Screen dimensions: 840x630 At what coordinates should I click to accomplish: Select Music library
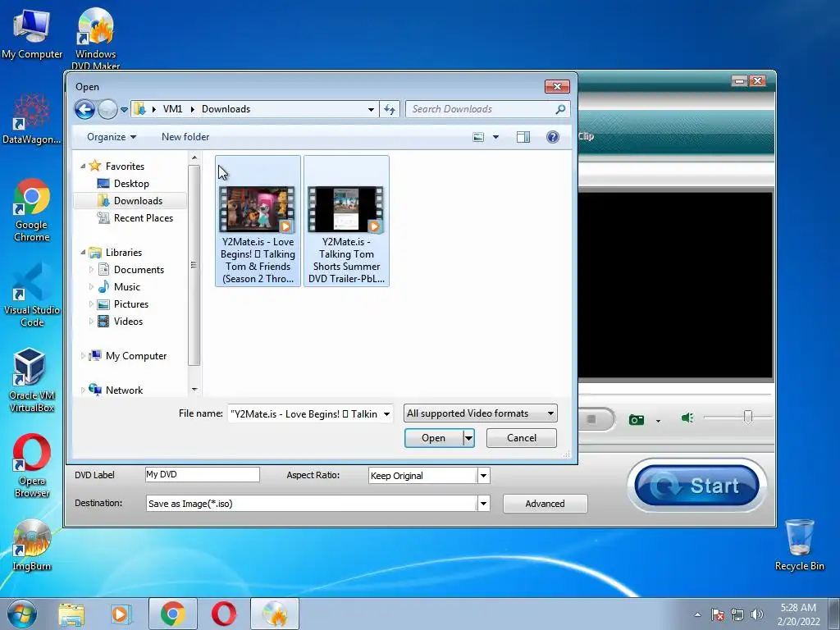(126, 287)
